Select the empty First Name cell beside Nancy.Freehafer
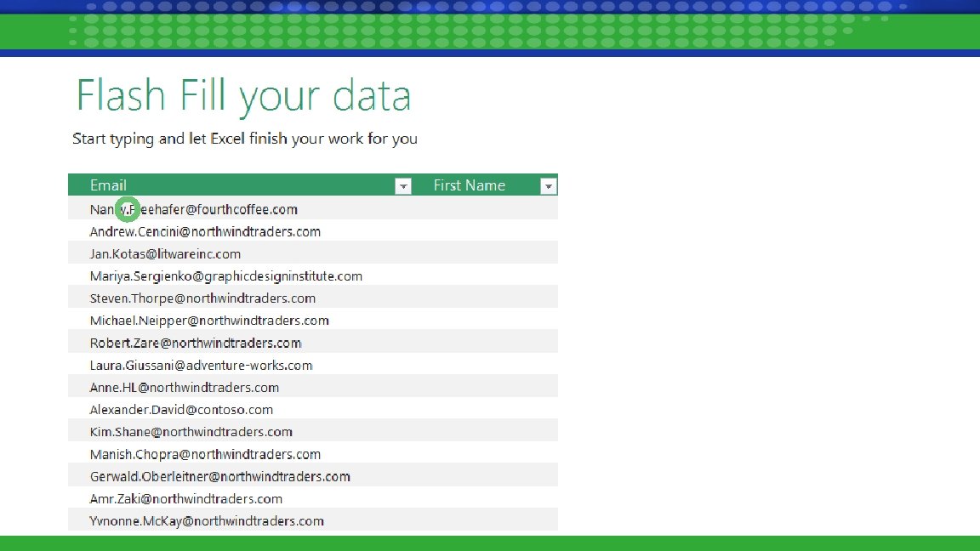The image size is (980, 551). point(486,208)
